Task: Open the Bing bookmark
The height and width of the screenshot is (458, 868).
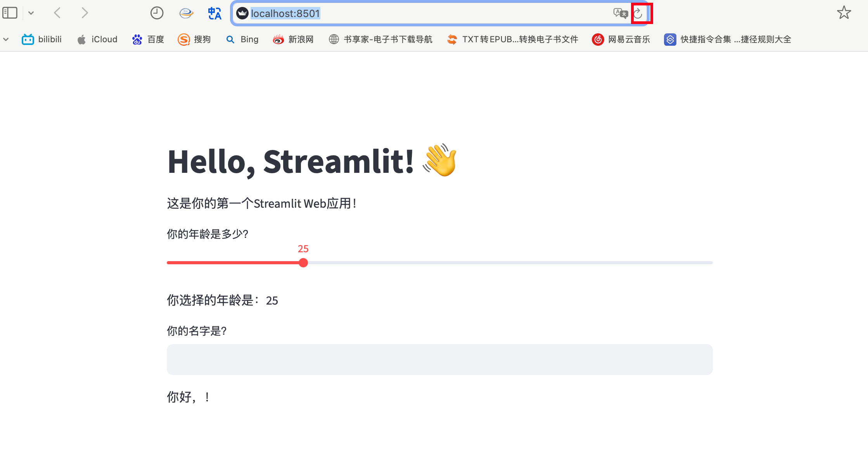Action: tap(242, 39)
